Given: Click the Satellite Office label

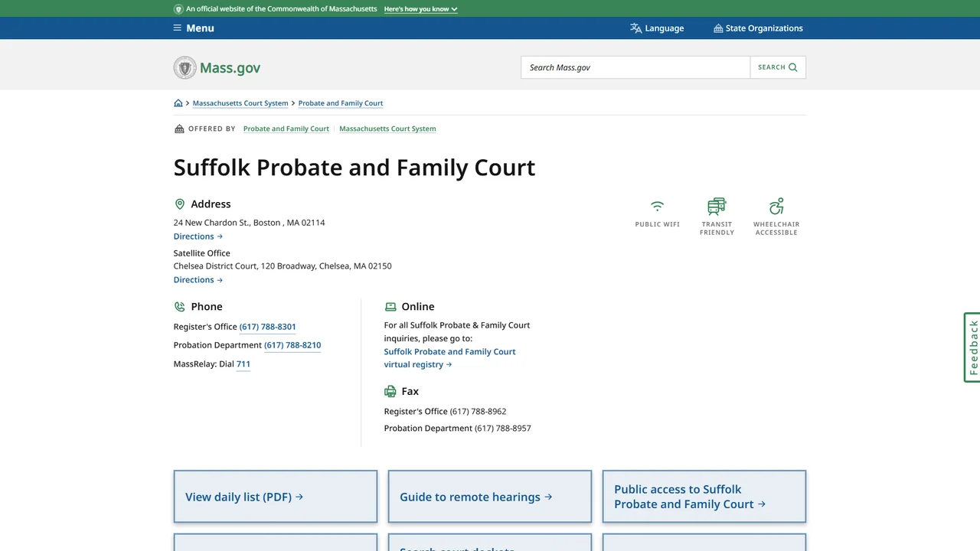Looking at the screenshot, I should click(202, 253).
